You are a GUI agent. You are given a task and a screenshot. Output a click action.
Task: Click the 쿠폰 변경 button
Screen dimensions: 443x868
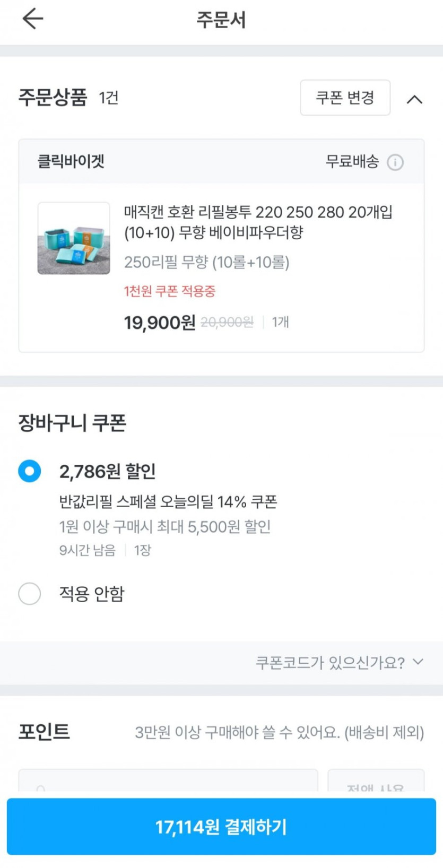tap(345, 98)
